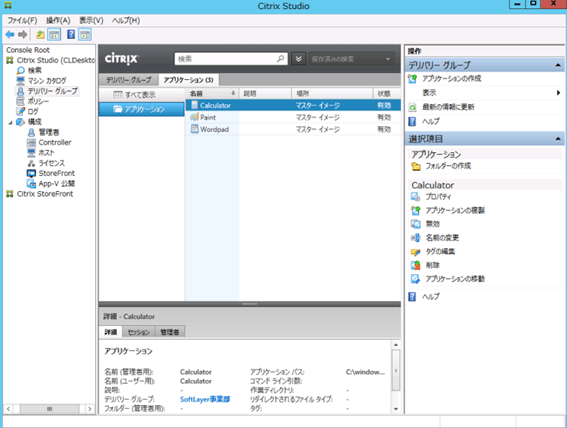Select the Calculator application row
Screen dimensions: 567x428
click(x=293, y=105)
